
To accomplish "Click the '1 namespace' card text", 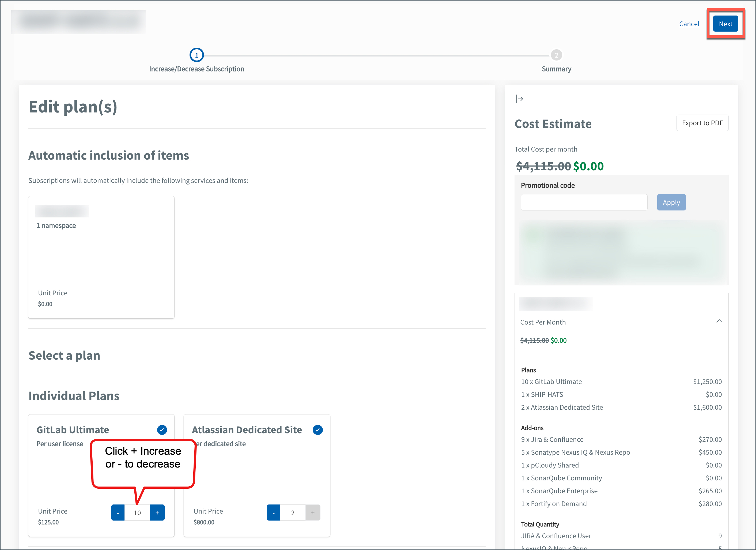I will pos(56,225).
